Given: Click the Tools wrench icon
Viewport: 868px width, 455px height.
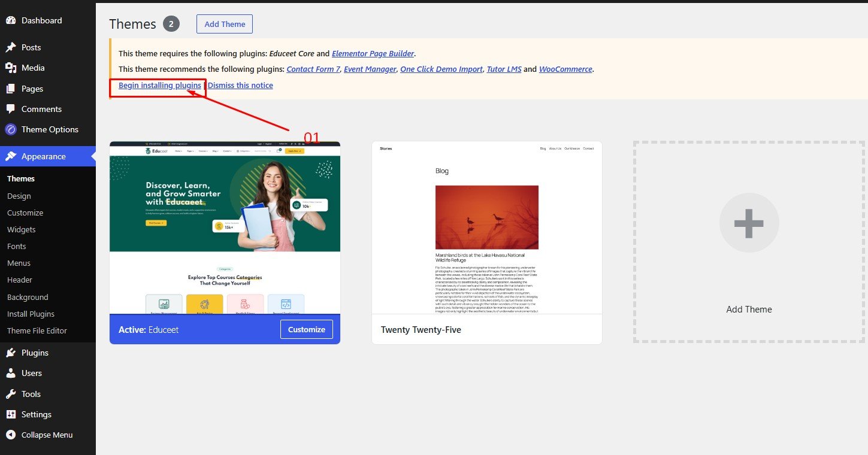Looking at the screenshot, I should [10, 394].
